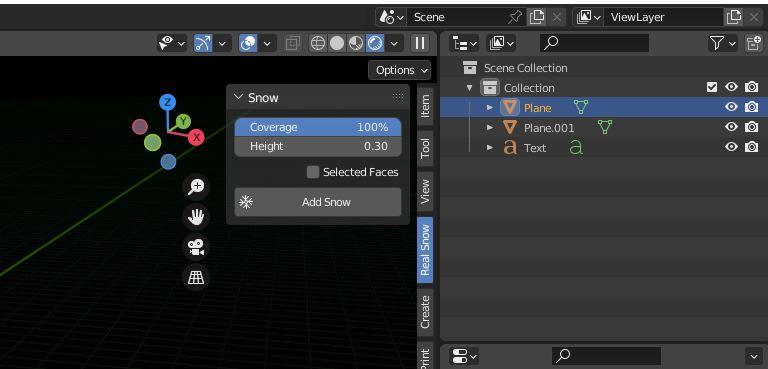The height and width of the screenshot is (369, 768).
Task: Toggle the camera view
Action: pos(196,247)
